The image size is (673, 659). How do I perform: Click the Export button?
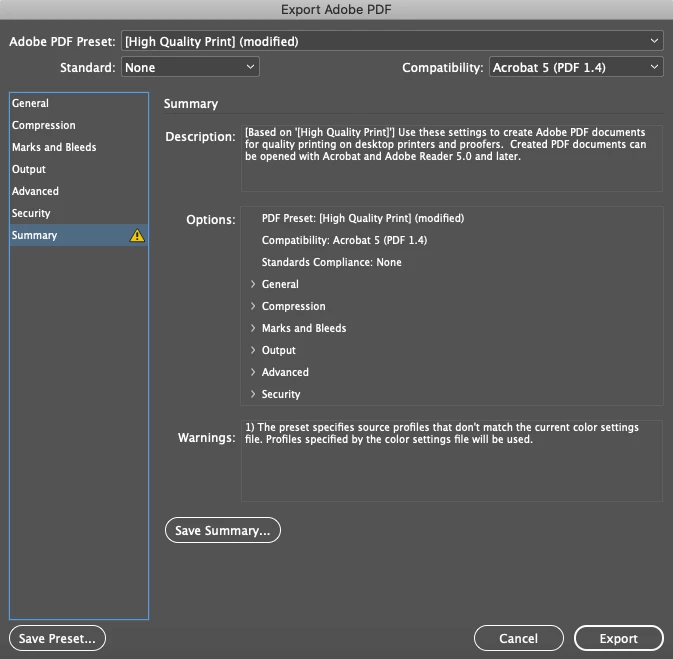pyautogui.click(x=618, y=638)
